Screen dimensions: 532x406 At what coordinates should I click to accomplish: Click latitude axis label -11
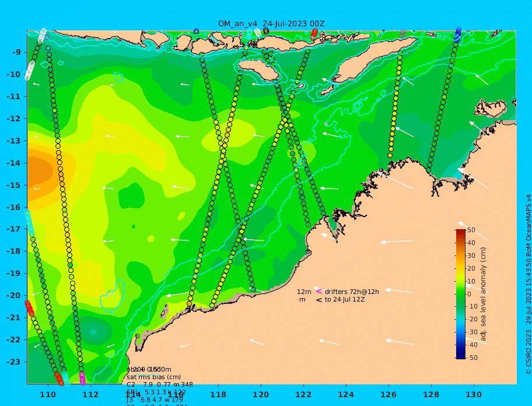13,97
